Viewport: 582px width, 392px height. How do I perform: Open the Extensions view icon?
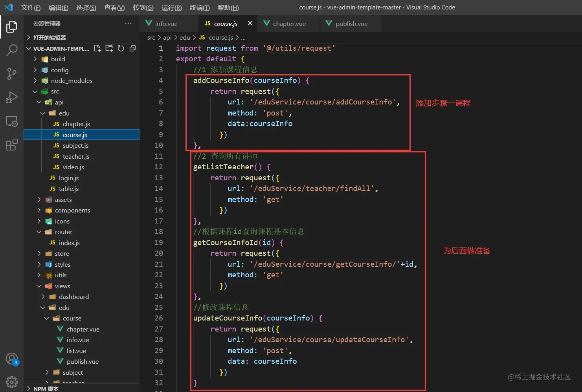pyautogui.click(x=12, y=145)
